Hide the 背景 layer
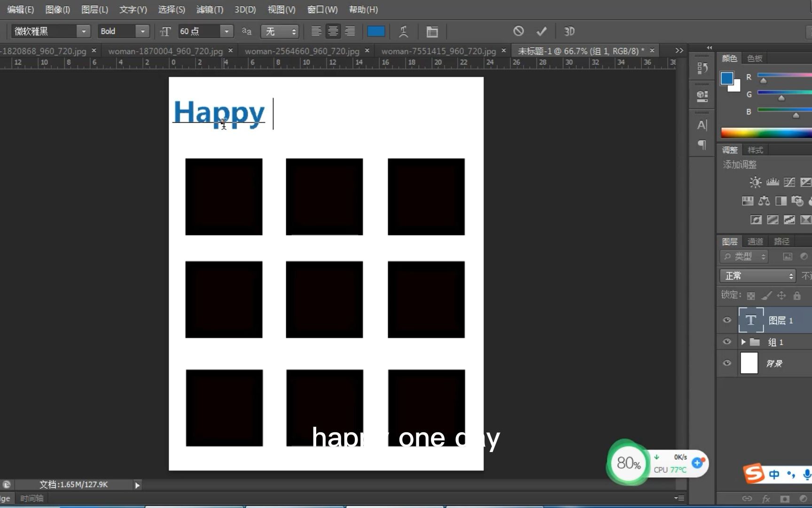 (x=727, y=363)
